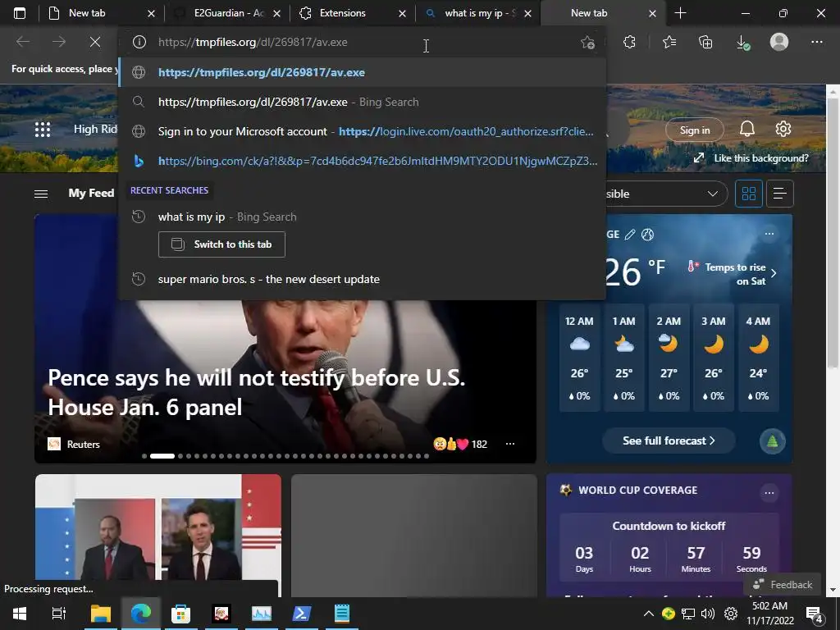The height and width of the screenshot is (630, 840).
Task: Close the E2Guardian tab
Action: click(277, 13)
